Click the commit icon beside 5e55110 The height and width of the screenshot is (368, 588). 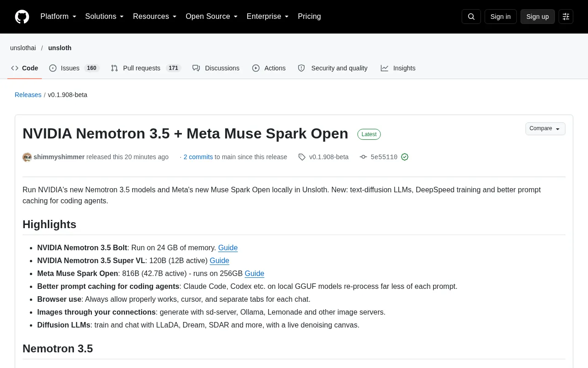tap(363, 157)
